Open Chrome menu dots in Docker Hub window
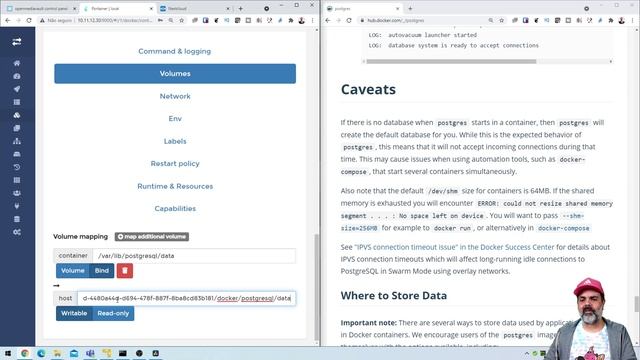This screenshot has height=360, width=640. (x=632, y=20)
